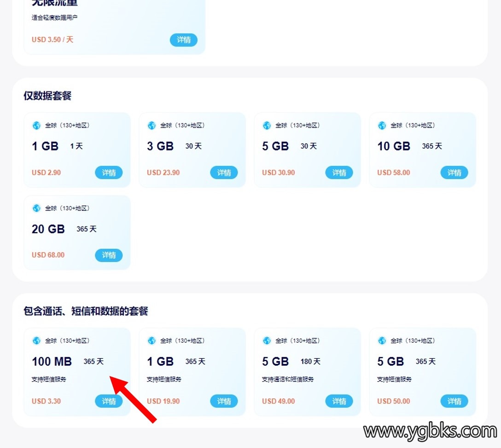The width and height of the screenshot is (501, 448).
Task: Open 详情 for the USD 50.00 plan
Action: point(454,401)
